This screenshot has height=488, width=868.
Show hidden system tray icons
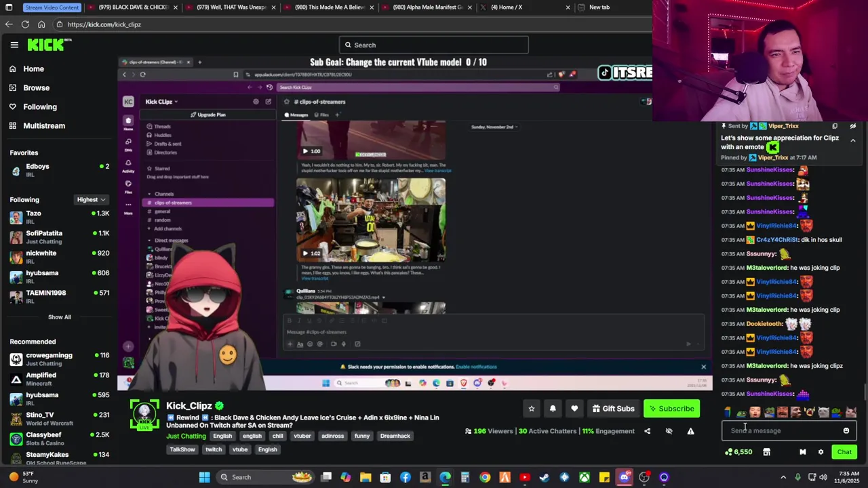coord(783,477)
